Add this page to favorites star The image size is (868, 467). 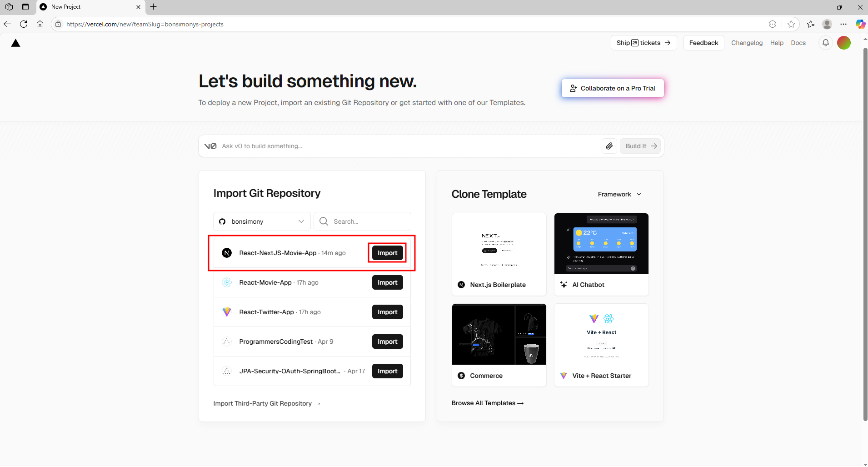791,24
